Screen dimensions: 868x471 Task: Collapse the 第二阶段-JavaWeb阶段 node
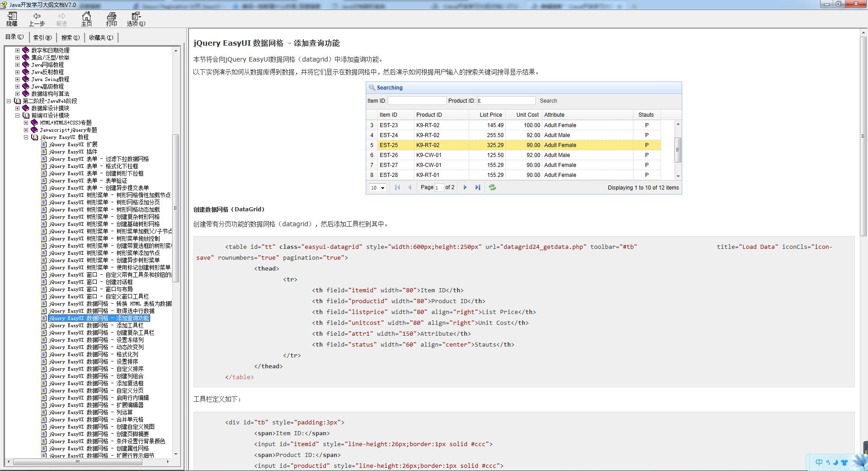(9, 101)
